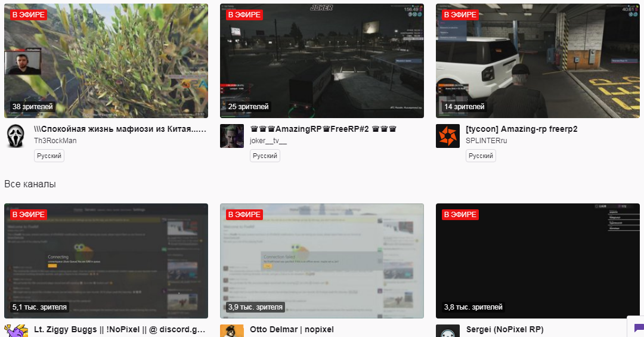The width and height of the screenshot is (644, 337).
Task: Open stream title 'Спокойная жизнь мафиози из Китая'
Action: click(x=120, y=129)
